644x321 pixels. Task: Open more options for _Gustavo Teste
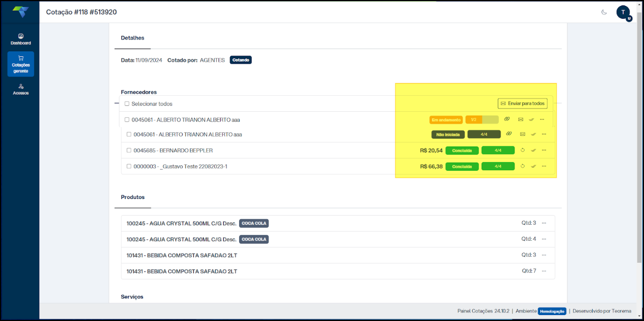544,166
